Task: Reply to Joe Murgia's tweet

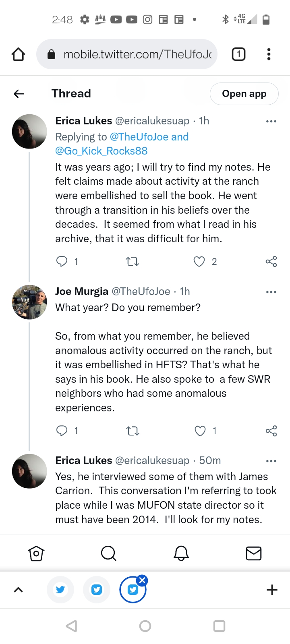Action: tap(62, 431)
